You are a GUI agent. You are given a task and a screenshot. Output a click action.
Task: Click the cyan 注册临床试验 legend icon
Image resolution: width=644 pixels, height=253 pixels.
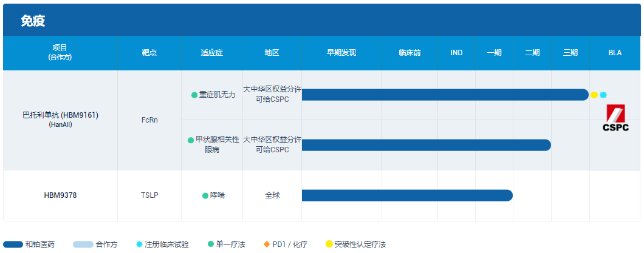(140, 245)
